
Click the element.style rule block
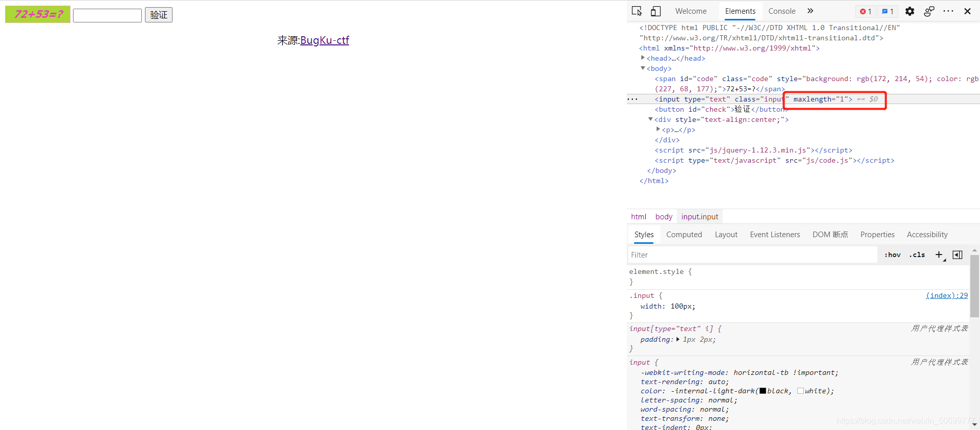tap(798, 276)
